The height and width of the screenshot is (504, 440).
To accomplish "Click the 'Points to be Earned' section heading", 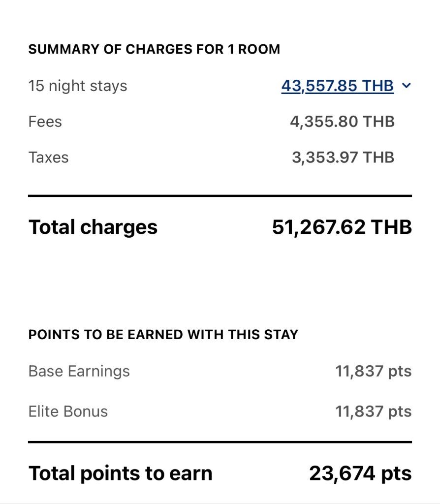I will [163, 335].
